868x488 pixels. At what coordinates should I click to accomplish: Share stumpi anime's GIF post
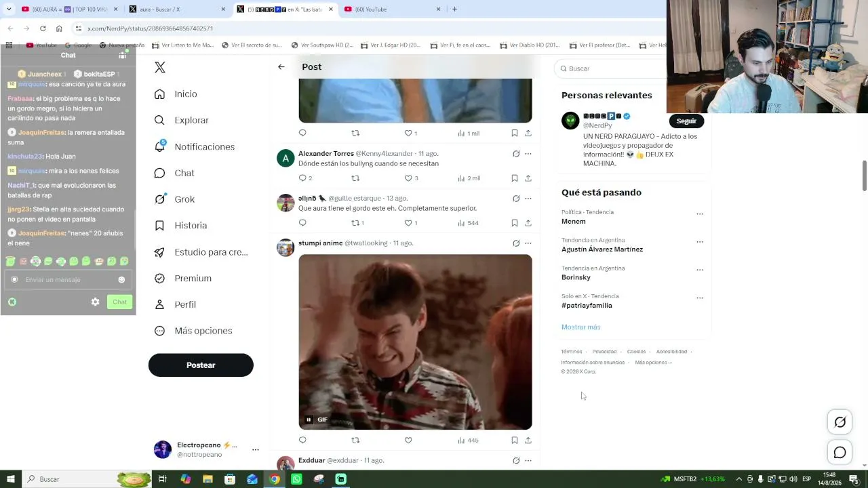pos(528,441)
